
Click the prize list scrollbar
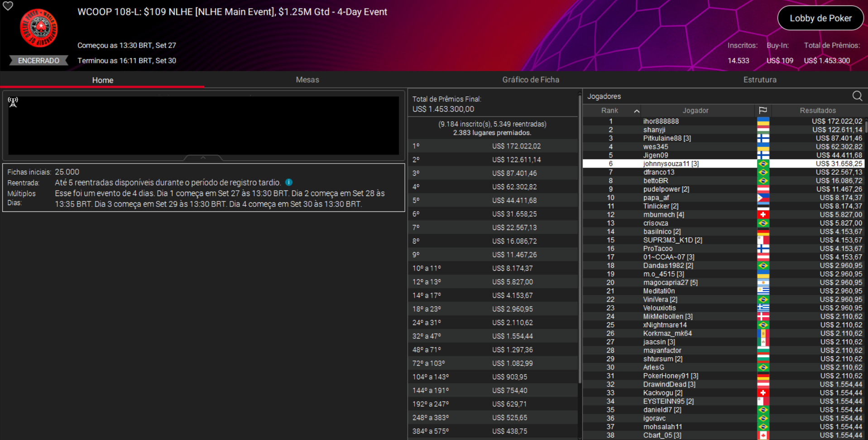tap(580, 239)
